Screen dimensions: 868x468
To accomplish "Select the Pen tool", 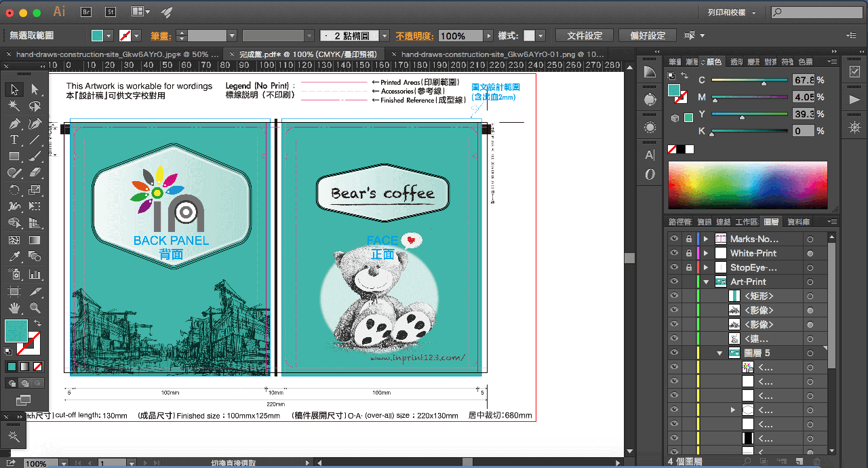I will coord(14,123).
